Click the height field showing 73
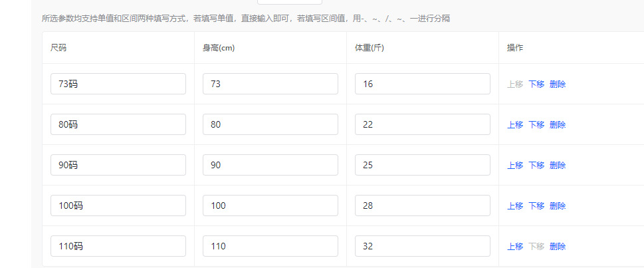This screenshot has height=268, width=644. coord(270,84)
